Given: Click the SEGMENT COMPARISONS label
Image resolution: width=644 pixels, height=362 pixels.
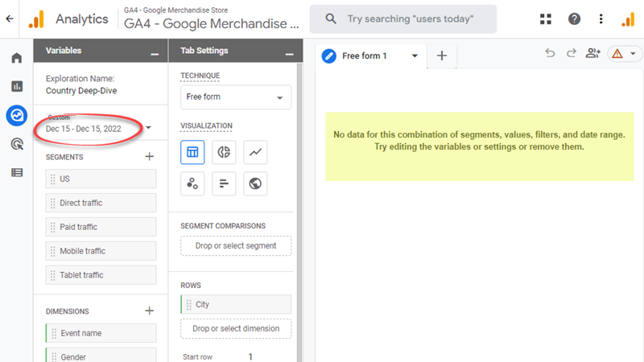Looking at the screenshot, I should point(223,226).
